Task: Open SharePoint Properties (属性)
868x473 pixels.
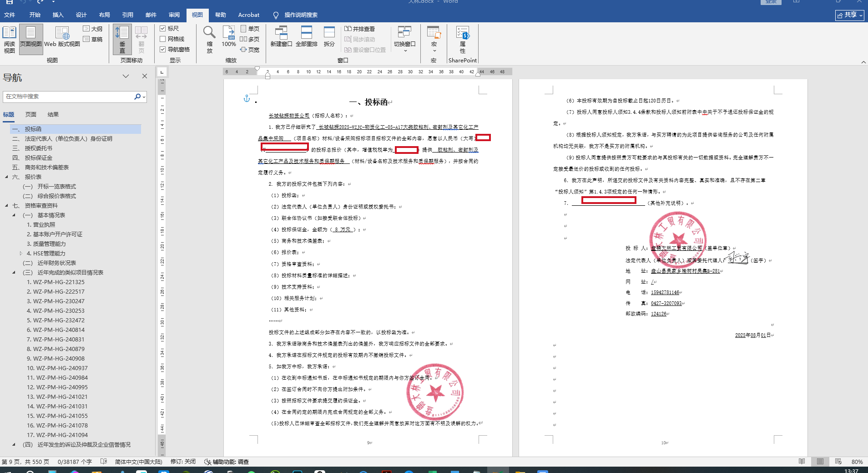Action: 463,40
